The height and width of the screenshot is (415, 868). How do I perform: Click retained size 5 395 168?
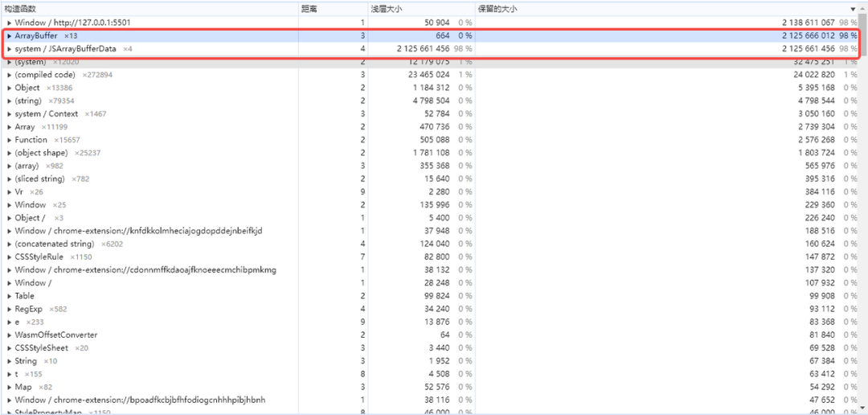pos(816,88)
